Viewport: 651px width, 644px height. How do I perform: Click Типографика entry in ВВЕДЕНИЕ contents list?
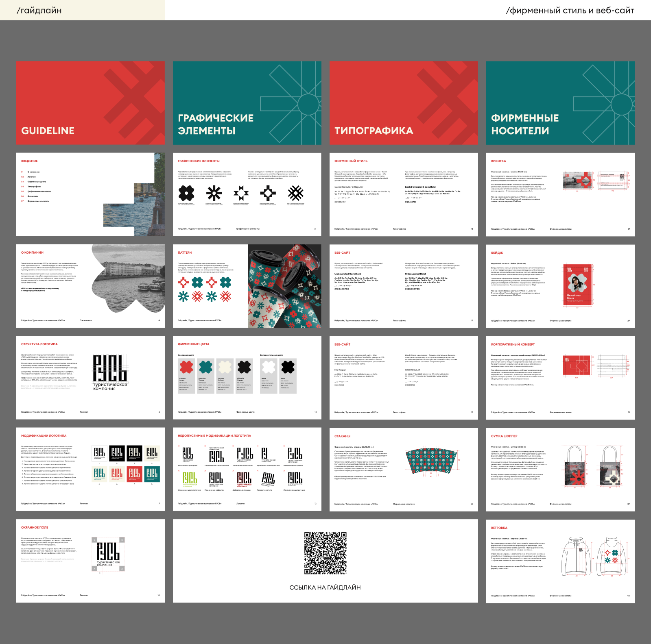click(34, 187)
